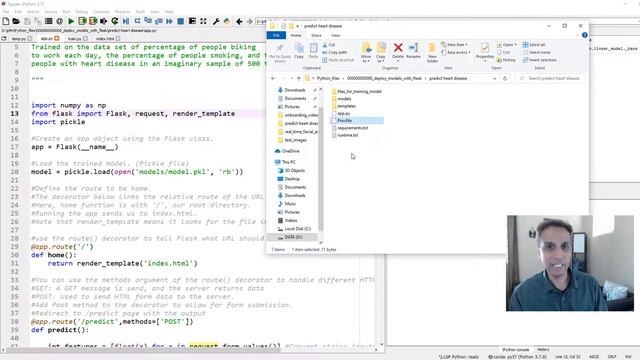640x360 pixels.
Task: Click the New file icon in Spyder toolbar
Action: click(x=6, y=21)
